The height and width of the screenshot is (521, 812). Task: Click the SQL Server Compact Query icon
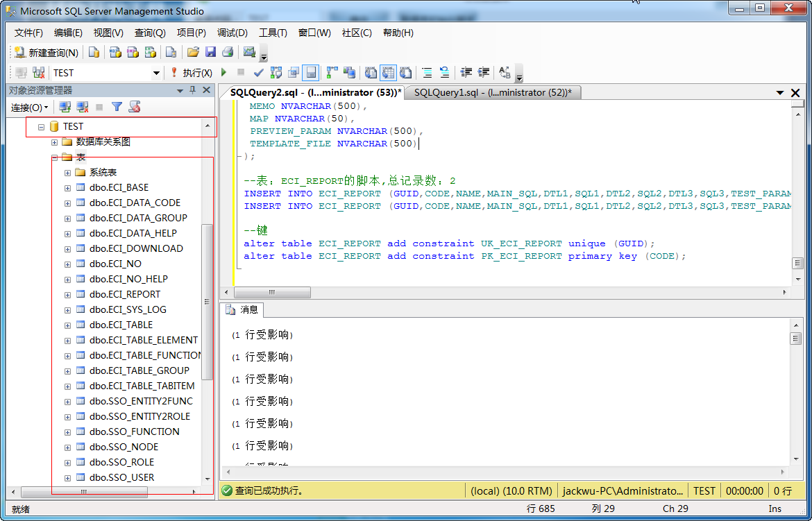click(x=171, y=52)
